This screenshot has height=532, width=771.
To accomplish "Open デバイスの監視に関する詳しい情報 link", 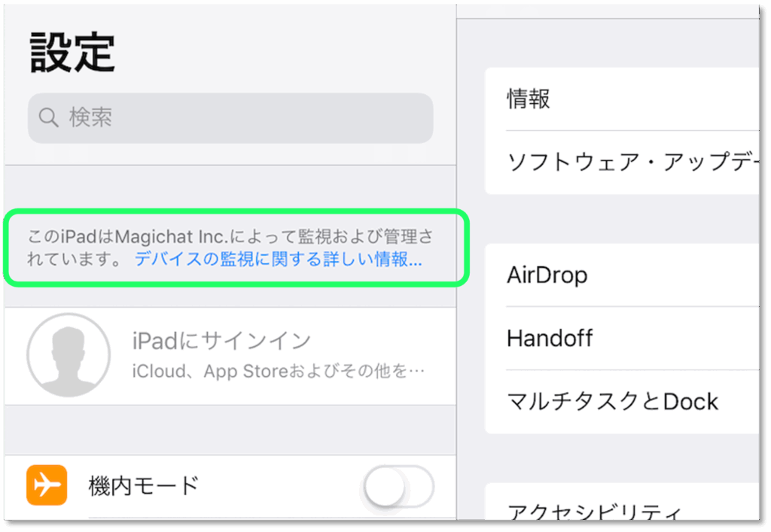I will coord(279,259).
